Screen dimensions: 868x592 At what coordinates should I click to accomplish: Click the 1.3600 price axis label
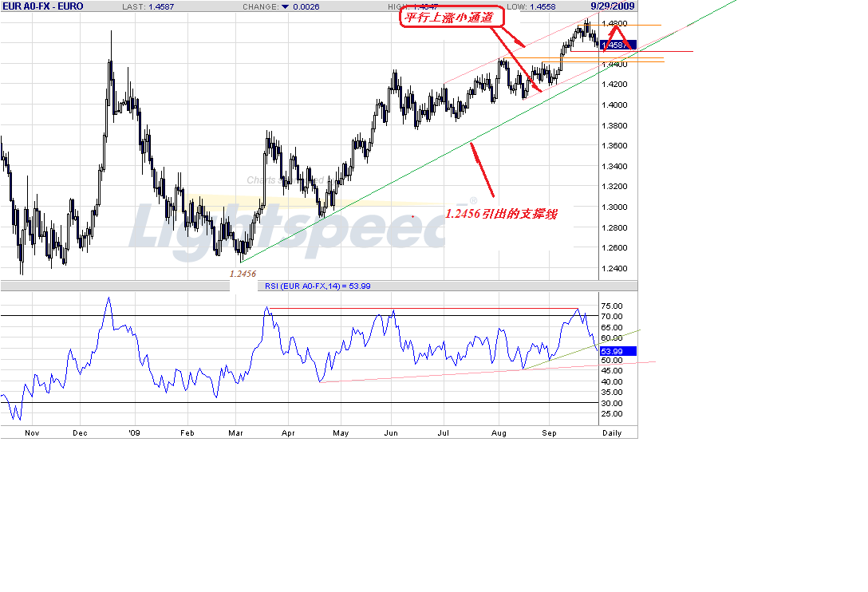click(614, 146)
